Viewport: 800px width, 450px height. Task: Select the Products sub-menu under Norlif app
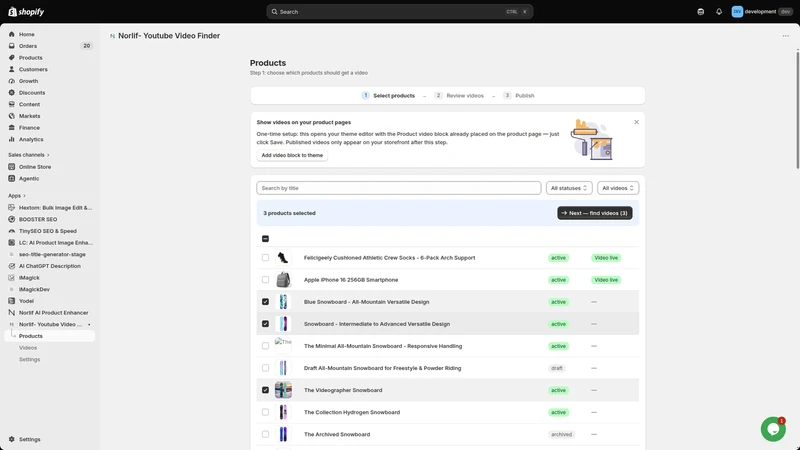pos(49,336)
